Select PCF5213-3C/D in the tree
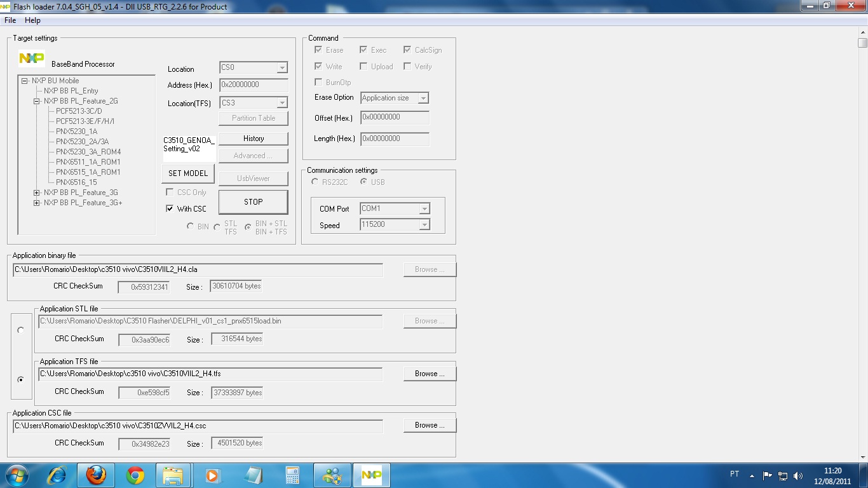The width and height of the screenshot is (868, 488). [79, 111]
